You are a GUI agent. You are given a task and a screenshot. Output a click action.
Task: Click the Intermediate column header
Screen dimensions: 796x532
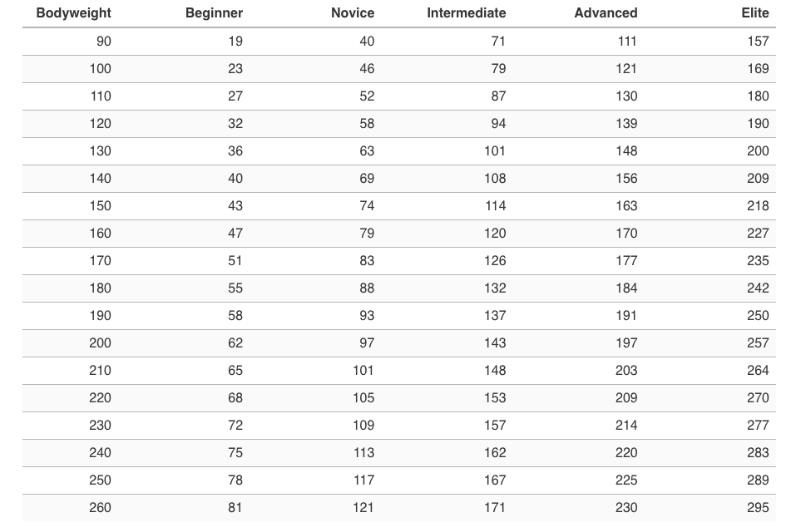coord(466,13)
